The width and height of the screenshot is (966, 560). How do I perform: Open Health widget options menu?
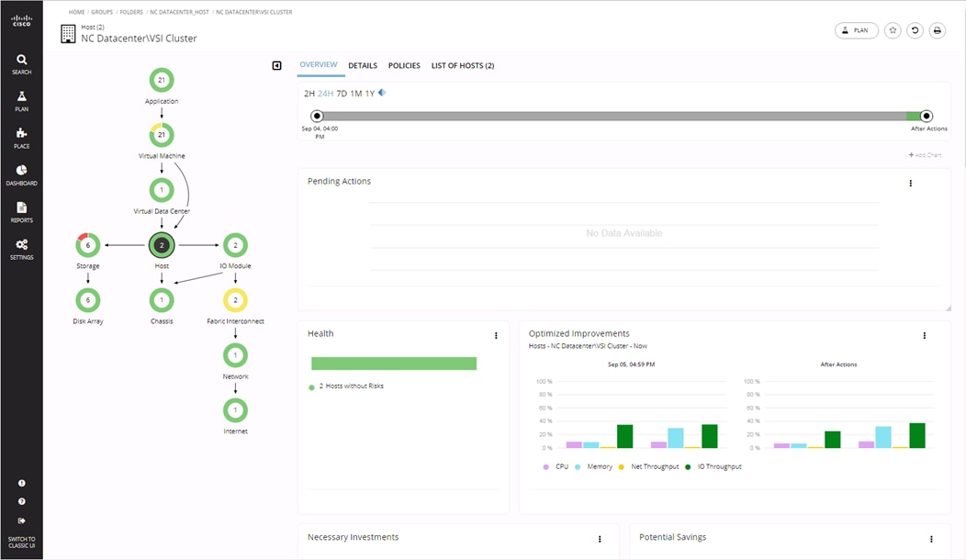coord(496,336)
